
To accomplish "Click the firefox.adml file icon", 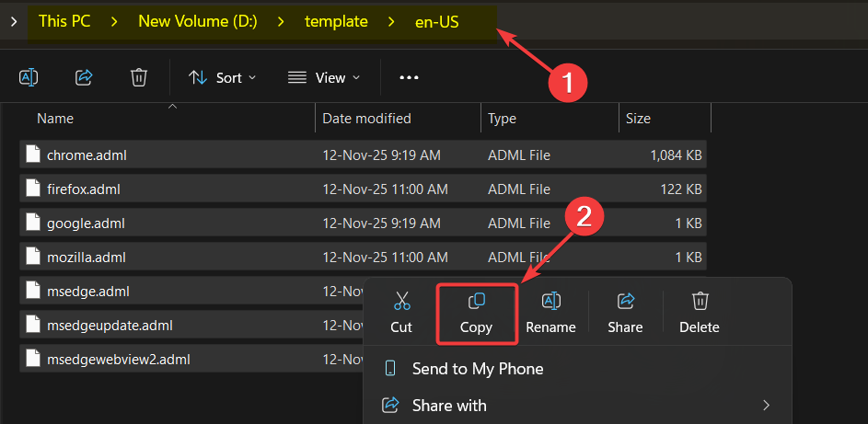I will click(x=33, y=189).
